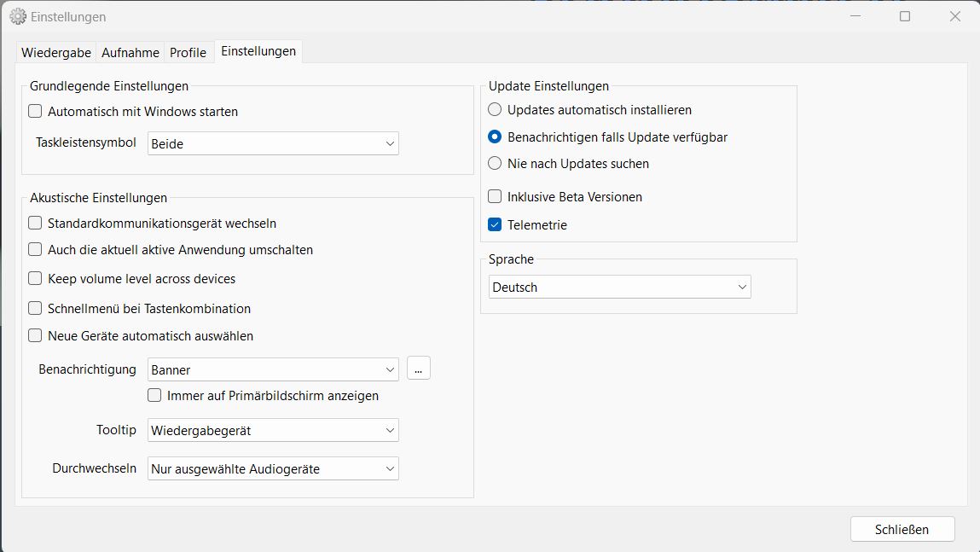Expand the Sprache language dropdown
This screenshot has height=552, width=980.
tap(620, 287)
